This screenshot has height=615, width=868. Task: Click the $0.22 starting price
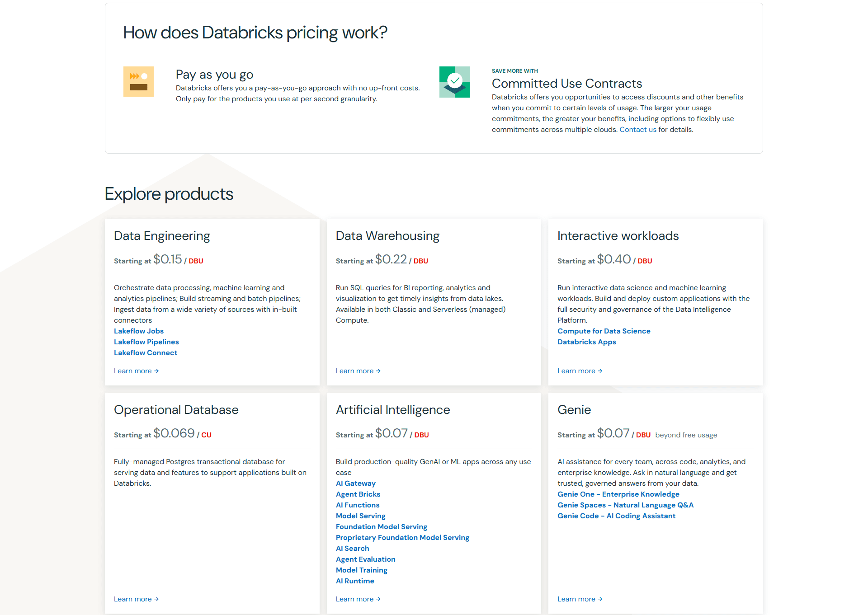pyautogui.click(x=391, y=259)
